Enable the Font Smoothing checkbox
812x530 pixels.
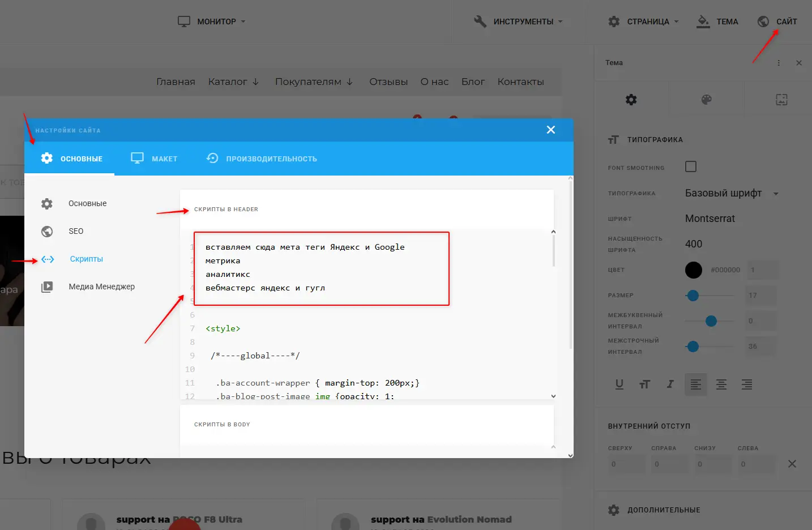coord(691,166)
